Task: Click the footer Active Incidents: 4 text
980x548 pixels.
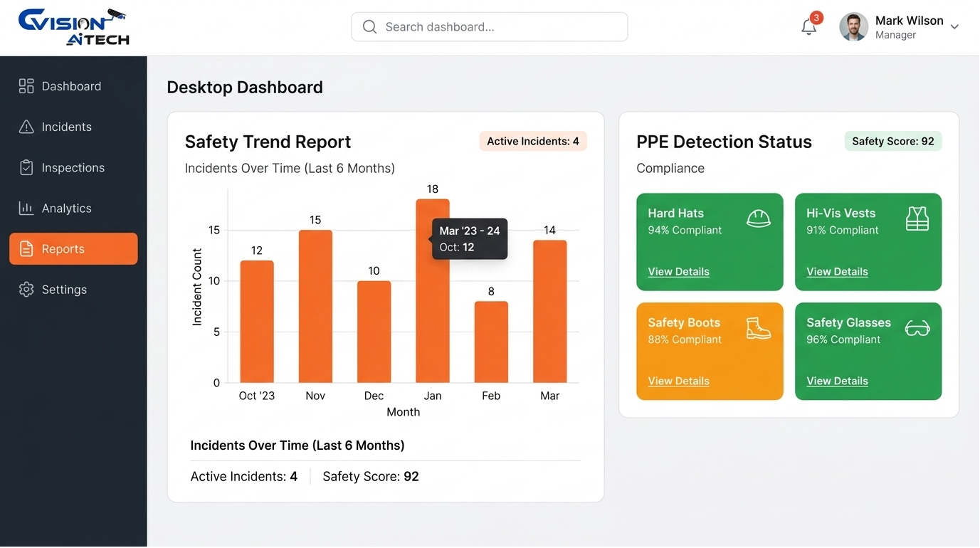Action: pyautogui.click(x=244, y=477)
